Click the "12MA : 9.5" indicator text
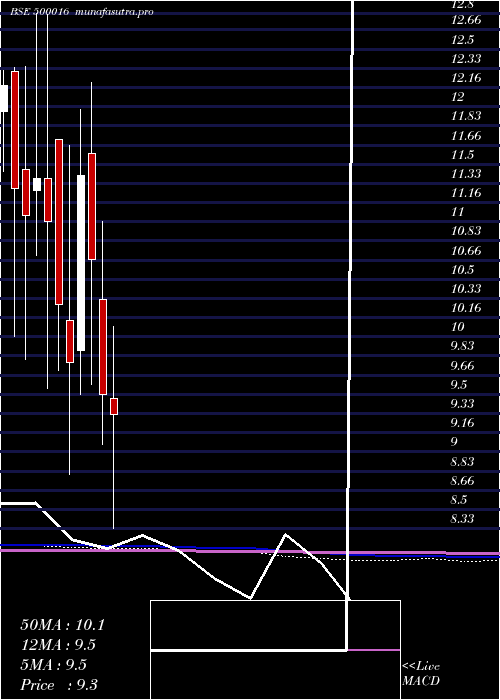Viewport: 500px width, 700px height. point(58,645)
